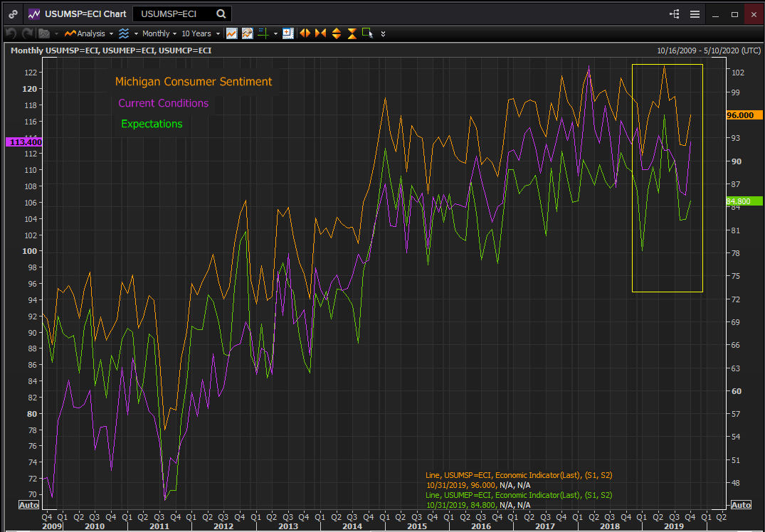Expand the toolbar overflow chevron
This screenshot has height=532, width=765.
(384, 33)
